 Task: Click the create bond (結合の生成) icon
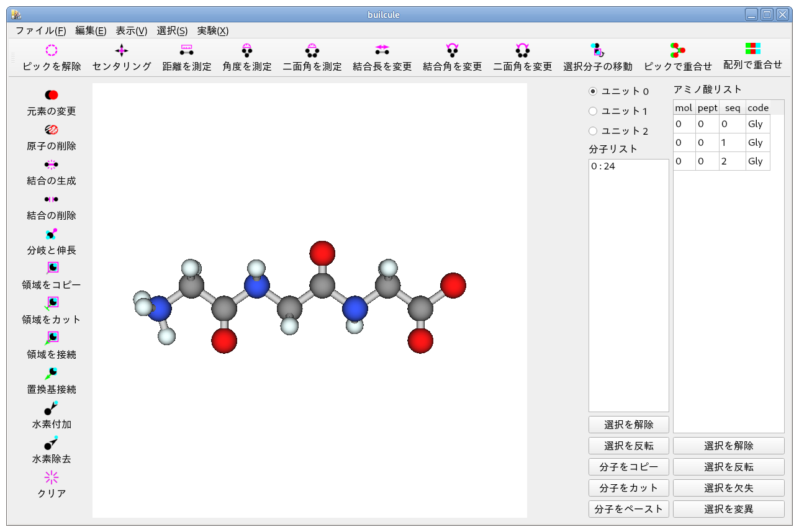pos(52,165)
